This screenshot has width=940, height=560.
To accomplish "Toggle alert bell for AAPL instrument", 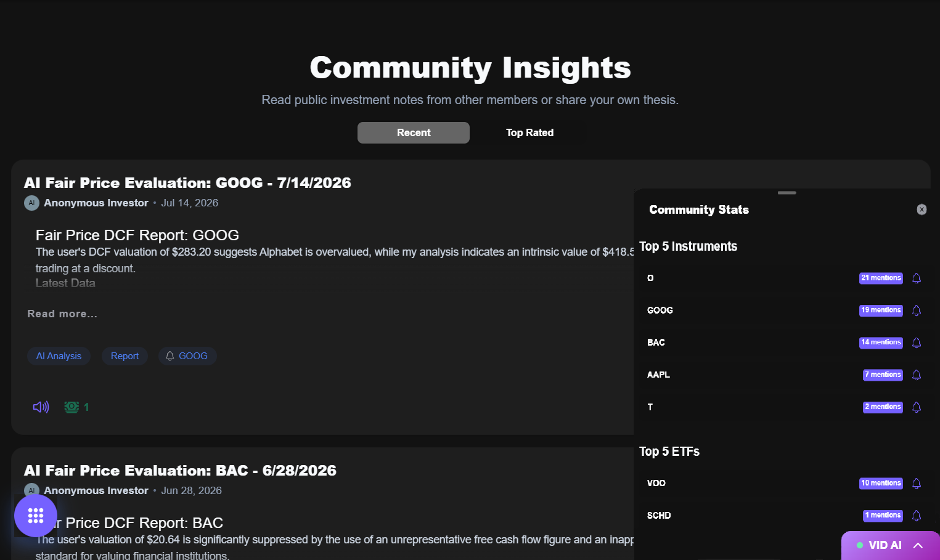I will (x=917, y=375).
